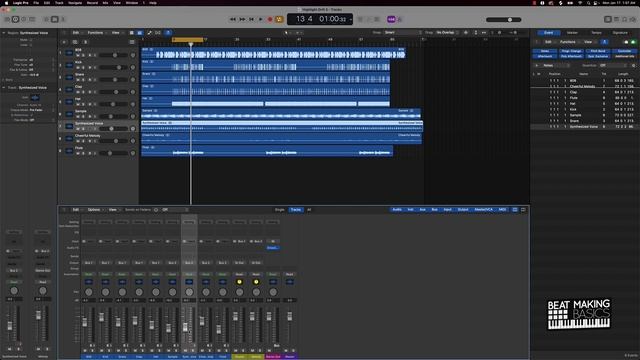Open the Track menu
Image resolution: width=640 pixels, height=360 pixels.
(59, 3)
